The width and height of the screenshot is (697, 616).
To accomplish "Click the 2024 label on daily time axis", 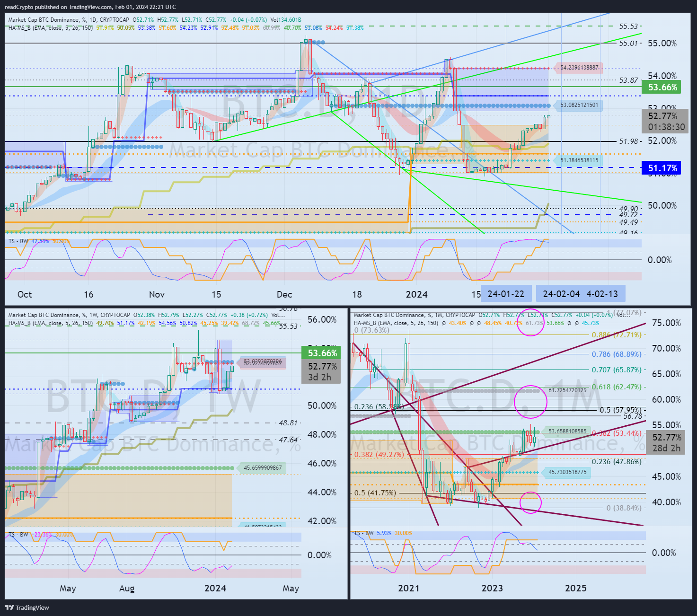I will (x=416, y=294).
